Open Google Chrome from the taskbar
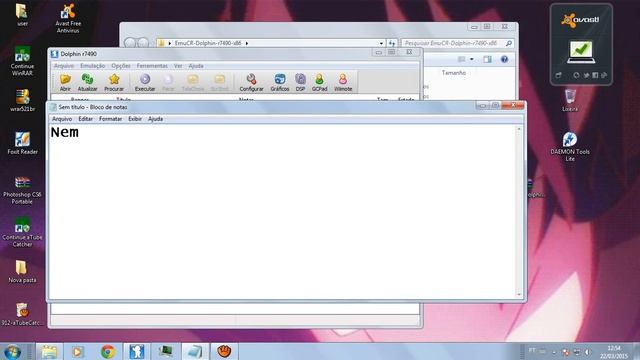The width and height of the screenshot is (640, 360). coord(108,351)
